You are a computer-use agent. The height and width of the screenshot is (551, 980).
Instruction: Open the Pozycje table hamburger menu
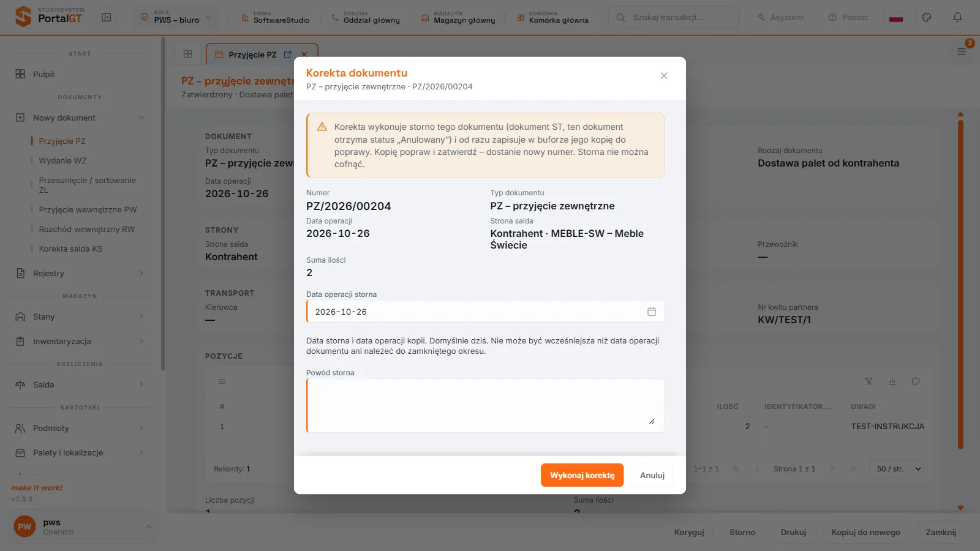click(x=222, y=381)
